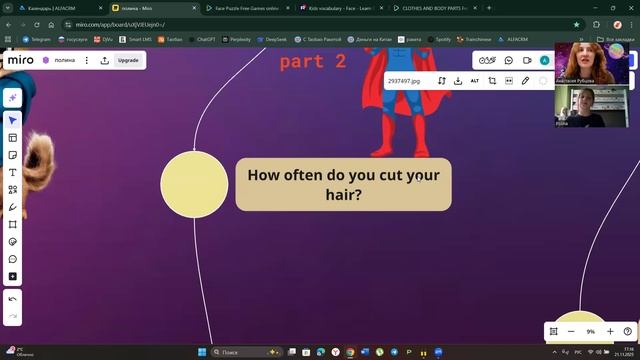Open the Templates tool in sidebar
This screenshot has height=360, width=640.
12,138
